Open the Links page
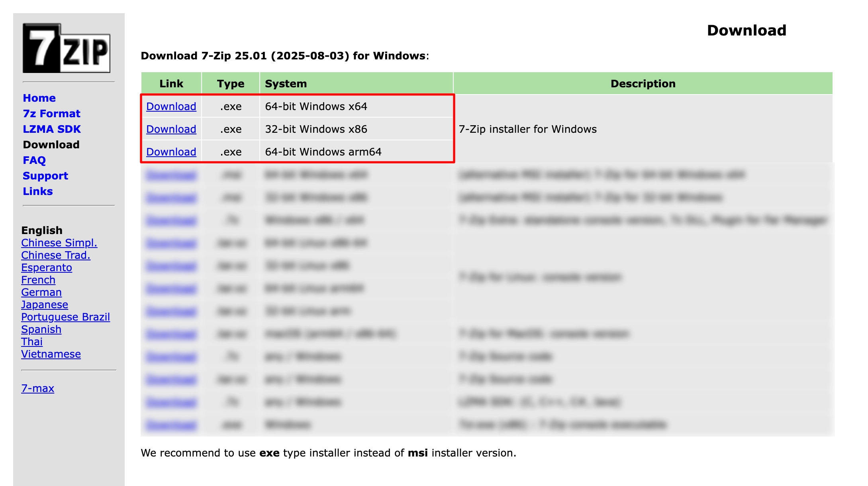Screen dimensions: 868x486 [x=38, y=191]
